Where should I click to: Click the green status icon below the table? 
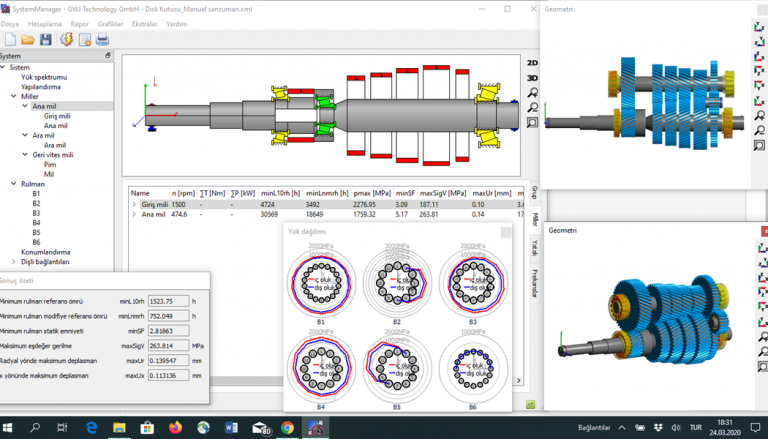(530, 405)
